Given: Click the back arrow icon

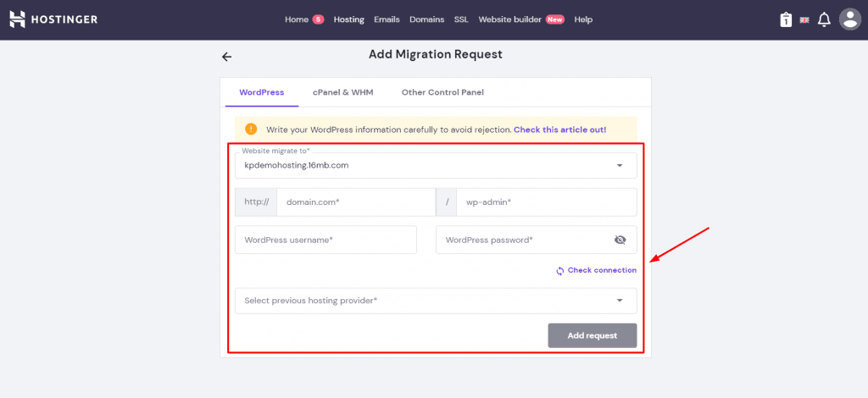Looking at the screenshot, I should click(226, 57).
